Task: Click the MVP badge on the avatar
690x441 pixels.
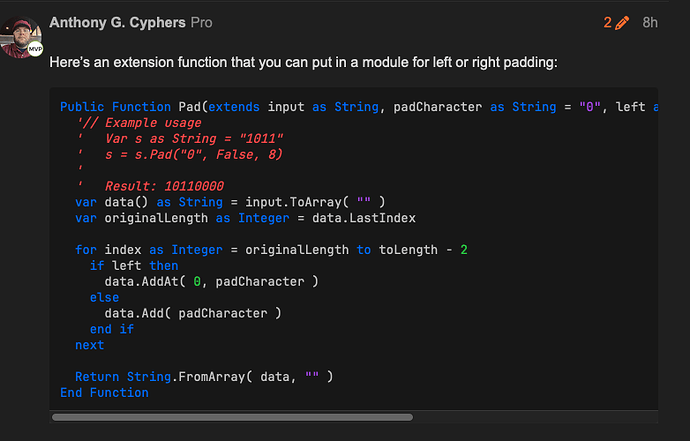Action: [35, 48]
